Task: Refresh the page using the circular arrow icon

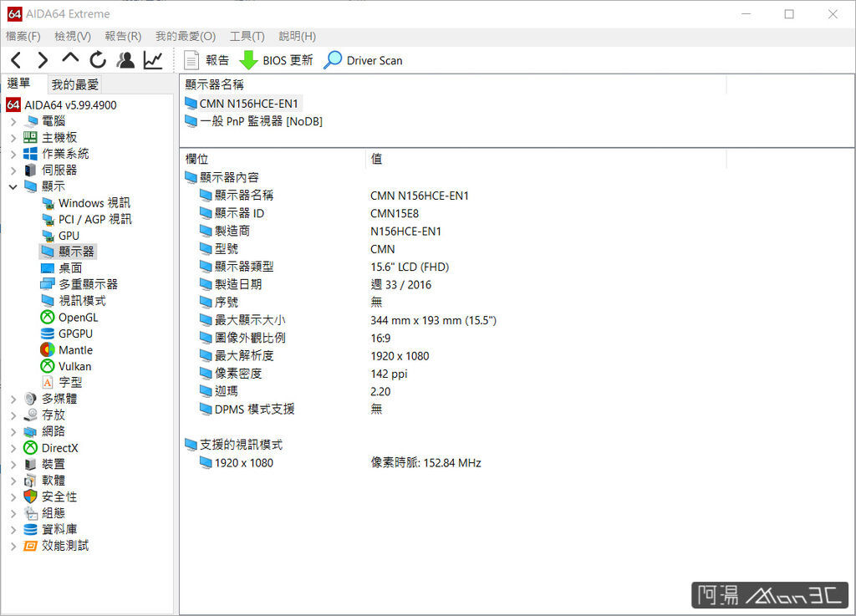Action: click(99, 60)
